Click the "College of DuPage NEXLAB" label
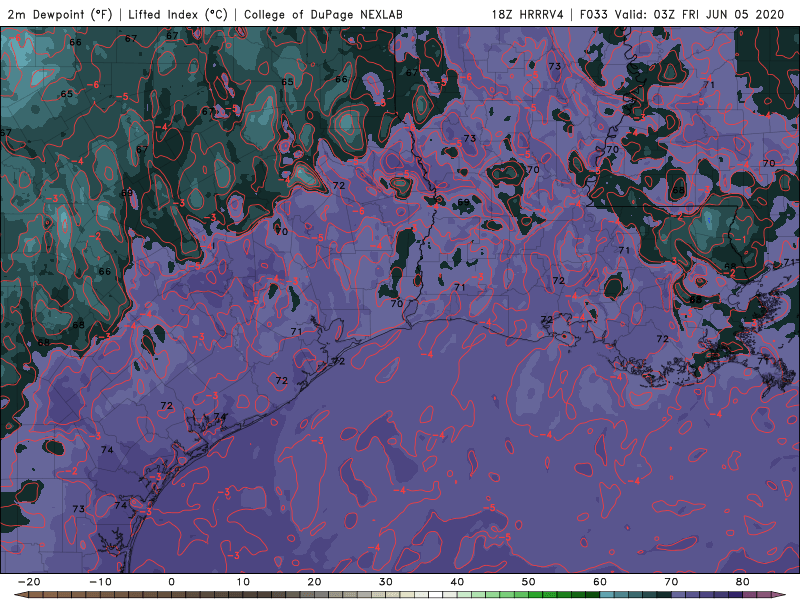800x600 pixels. point(323,14)
